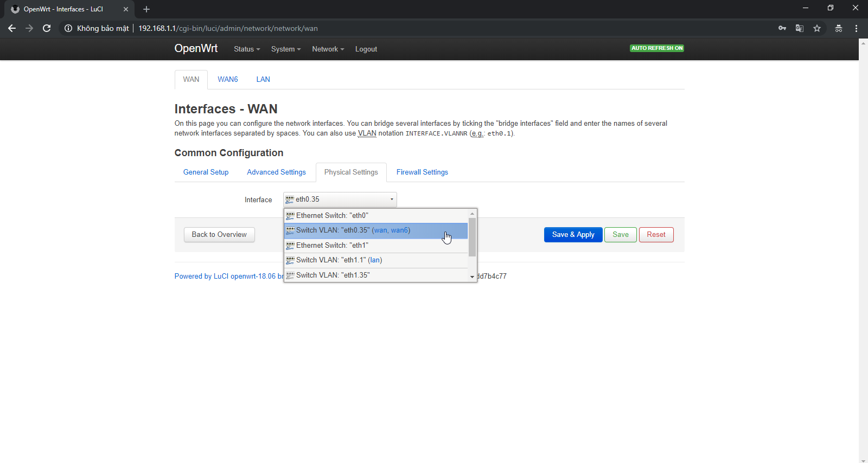Select the Physical Settings tab
Image resolution: width=868 pixels, height=463 pixels.
pyautogui.click(x=351, y=172)
